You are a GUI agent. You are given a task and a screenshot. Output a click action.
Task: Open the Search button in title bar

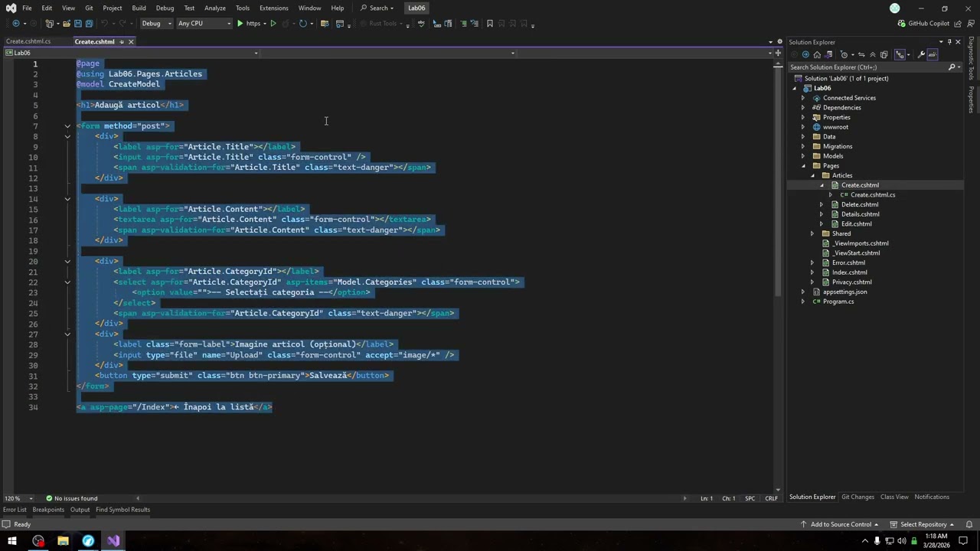tap(377, 8)
